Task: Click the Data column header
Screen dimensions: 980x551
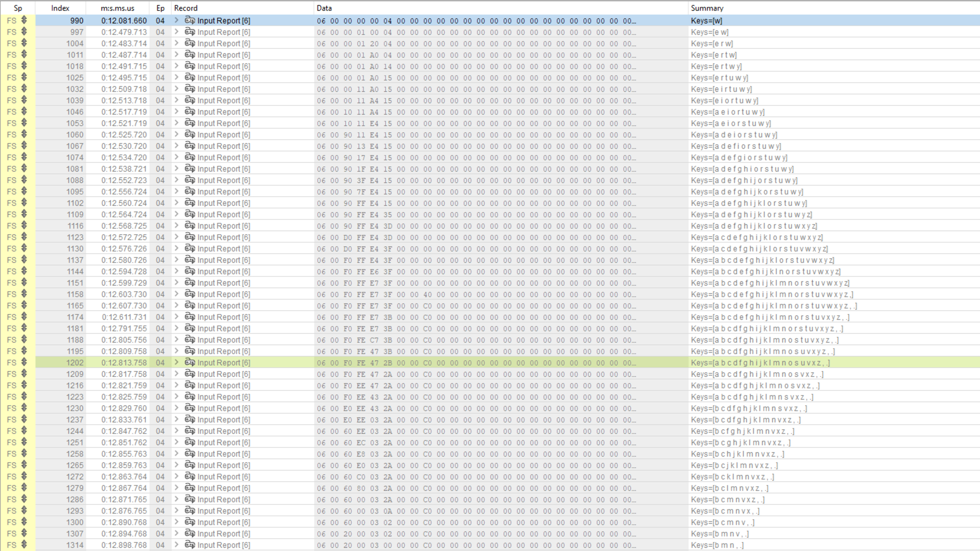Action: tap(324, 8)
